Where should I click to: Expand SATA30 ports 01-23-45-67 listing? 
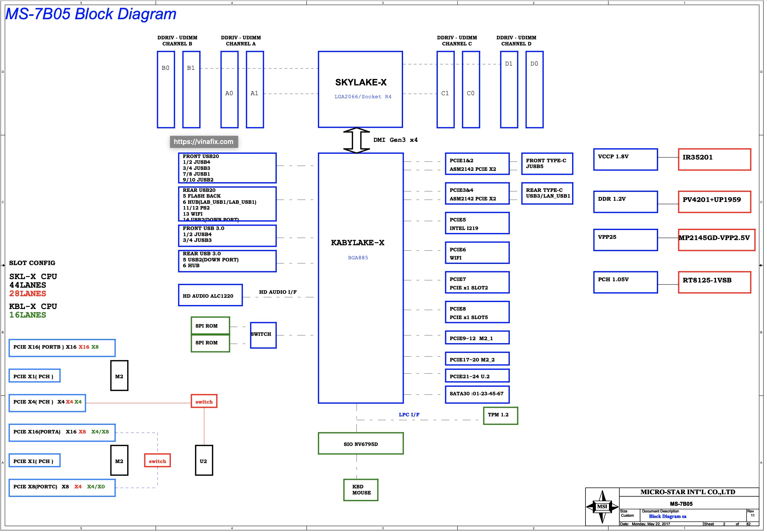(489, 391)
